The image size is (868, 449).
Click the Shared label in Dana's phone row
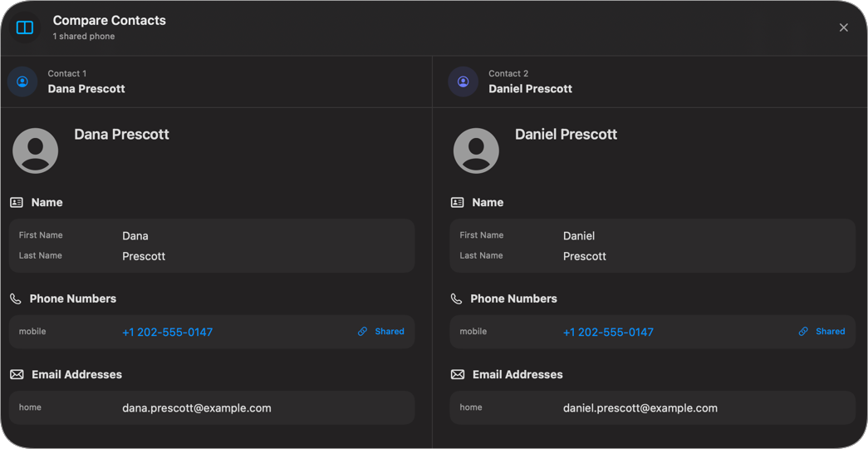click(390, 332)
